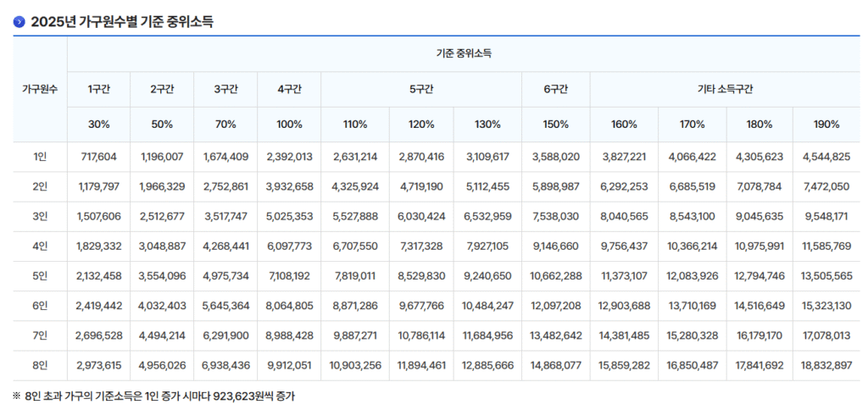Click the value 9,912,051 in 8인 row
The height and width of the screenshot is (410, 868).
point(289,366)
